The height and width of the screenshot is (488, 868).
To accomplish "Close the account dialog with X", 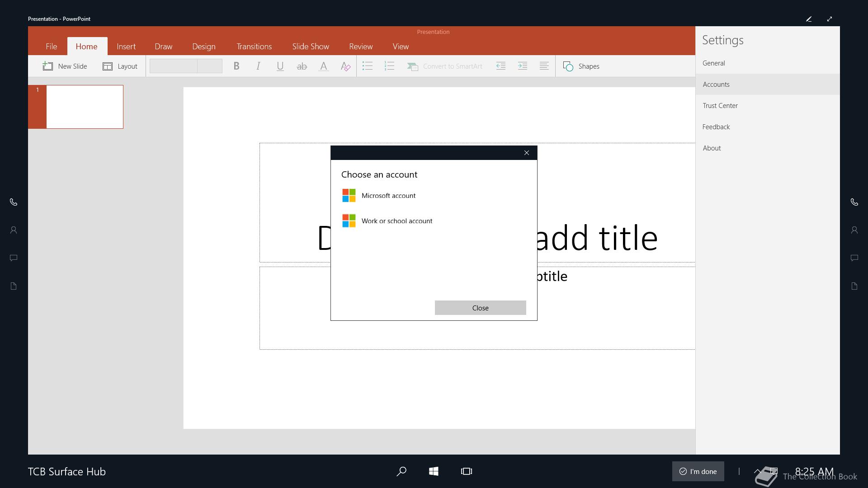I will [x=526, y=153].
